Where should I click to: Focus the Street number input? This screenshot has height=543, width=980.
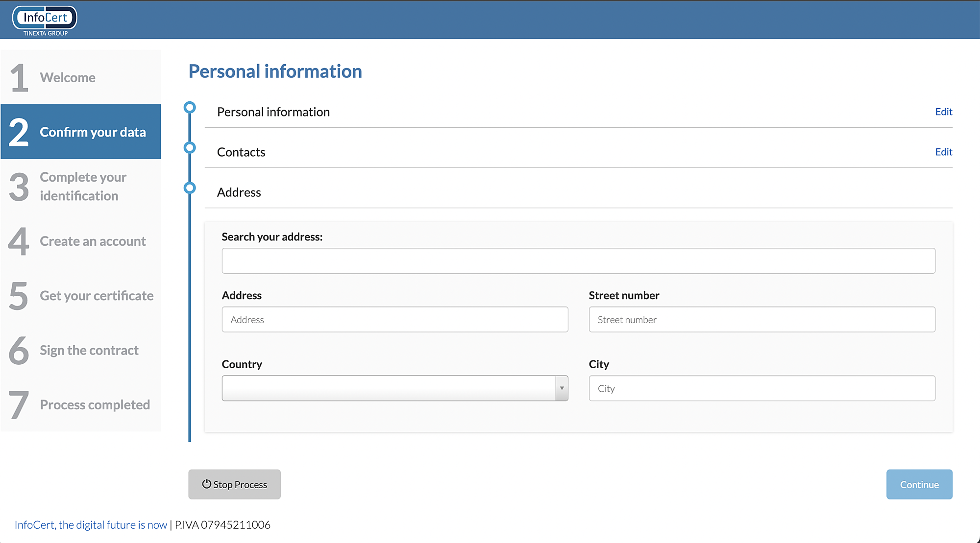(761, 320)
